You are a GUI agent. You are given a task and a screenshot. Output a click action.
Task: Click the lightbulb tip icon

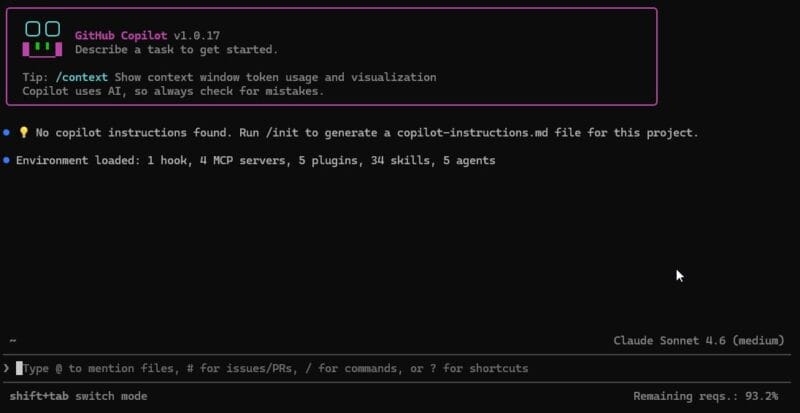[24, 133]
